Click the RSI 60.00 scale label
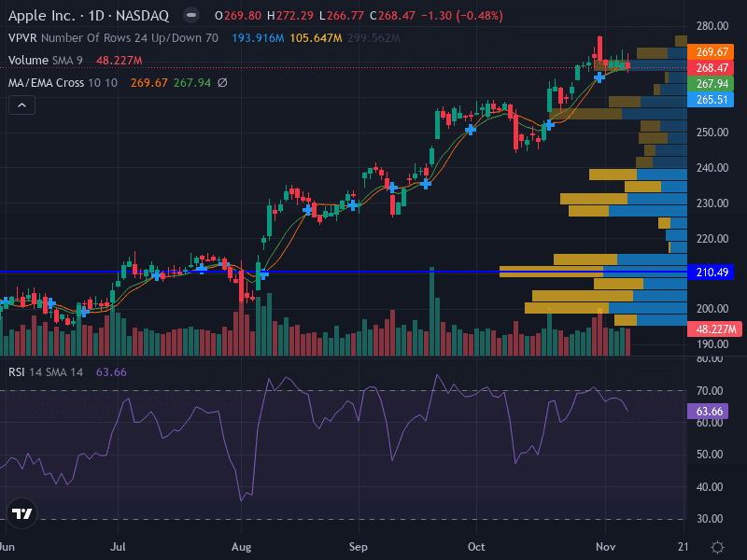This screenshot has height=560, width=747. [710, 423]
